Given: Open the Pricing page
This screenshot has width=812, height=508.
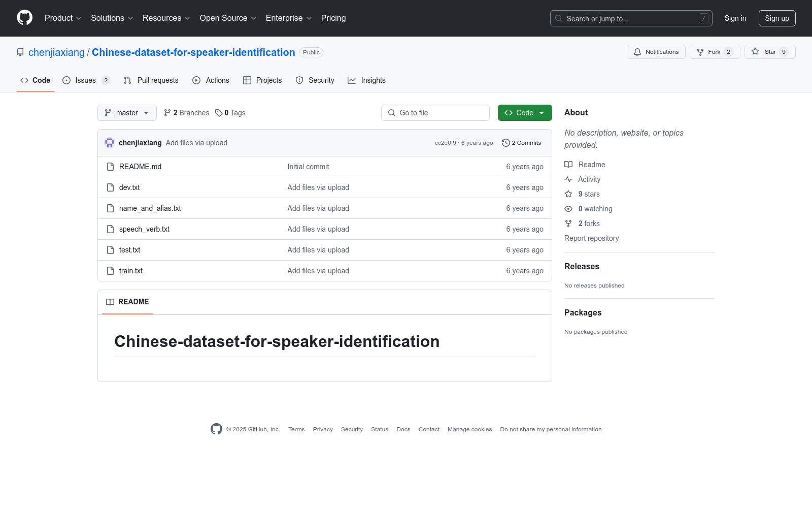Looking at the screenshot, I should (333, 18).
